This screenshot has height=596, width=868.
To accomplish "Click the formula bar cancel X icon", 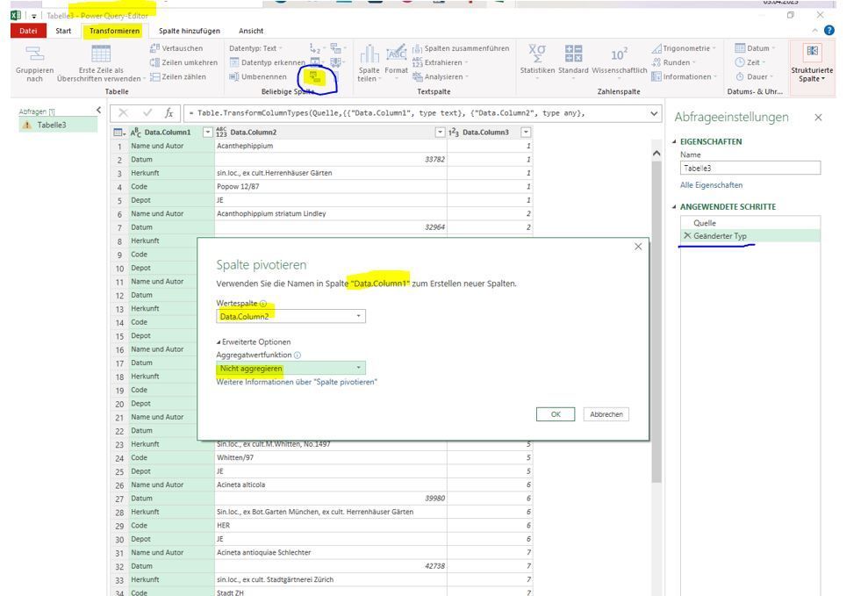I will (x=123, y=113).
